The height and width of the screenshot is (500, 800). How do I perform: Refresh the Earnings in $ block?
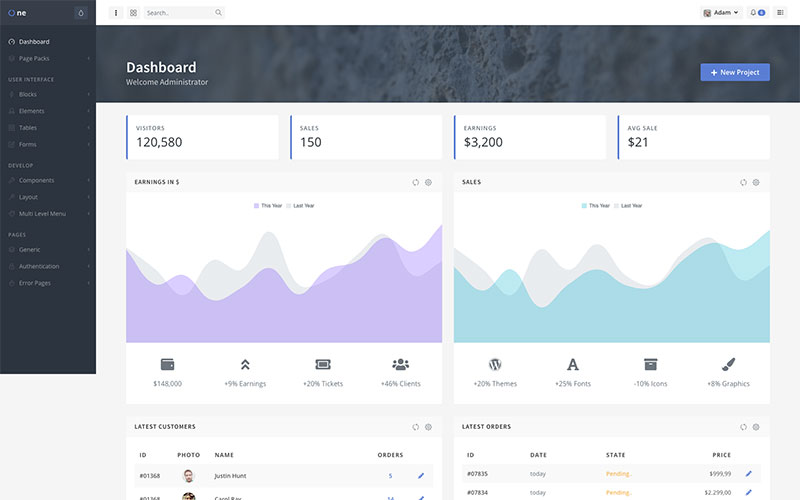coord(415,182)
